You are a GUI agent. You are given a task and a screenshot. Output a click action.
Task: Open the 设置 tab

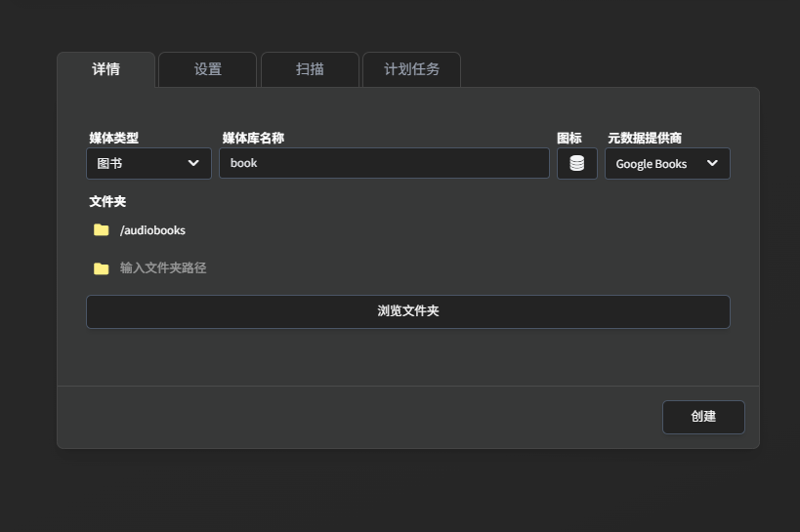click(207, 69)
